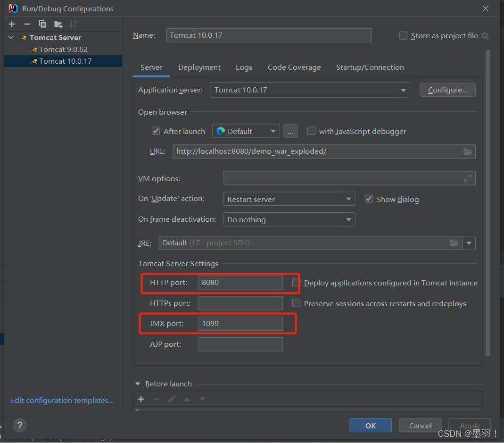Image resolution: width=504 pixels, height=443 pixels.
Task: Uncheck After launch checkbox
Action: coord(156,131)
